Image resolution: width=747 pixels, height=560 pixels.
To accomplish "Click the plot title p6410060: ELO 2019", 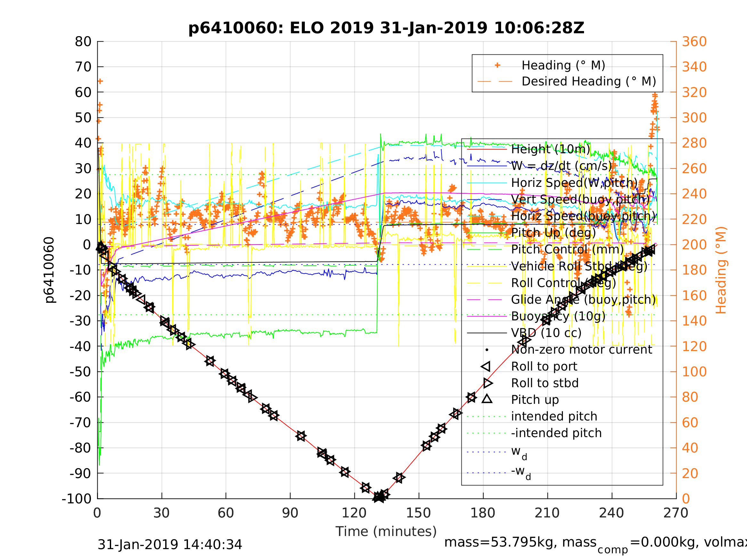I will [386, 28].
